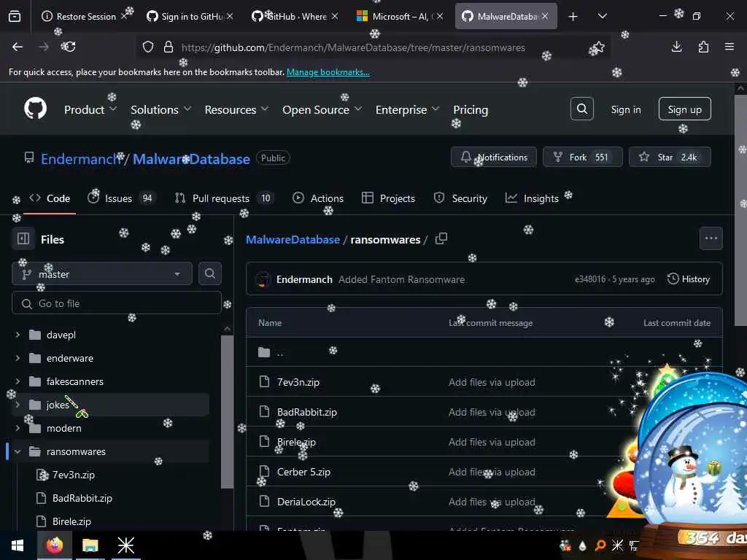Open BadRabbit.zip in file list

click(307, 412)
